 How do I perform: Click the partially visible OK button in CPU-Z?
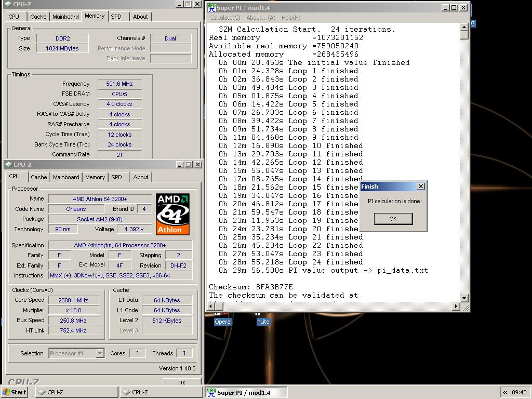pyautogui.click(x=182, y=382)
